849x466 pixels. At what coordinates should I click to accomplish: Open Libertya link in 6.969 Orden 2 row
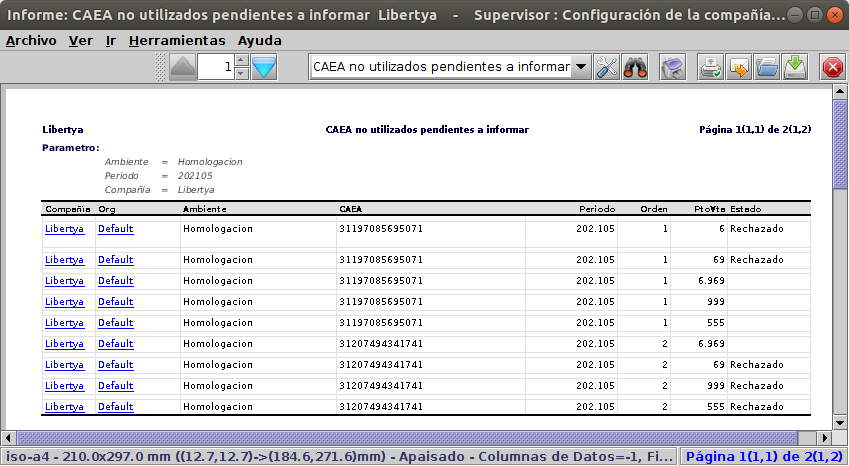[x=64, y=344]
